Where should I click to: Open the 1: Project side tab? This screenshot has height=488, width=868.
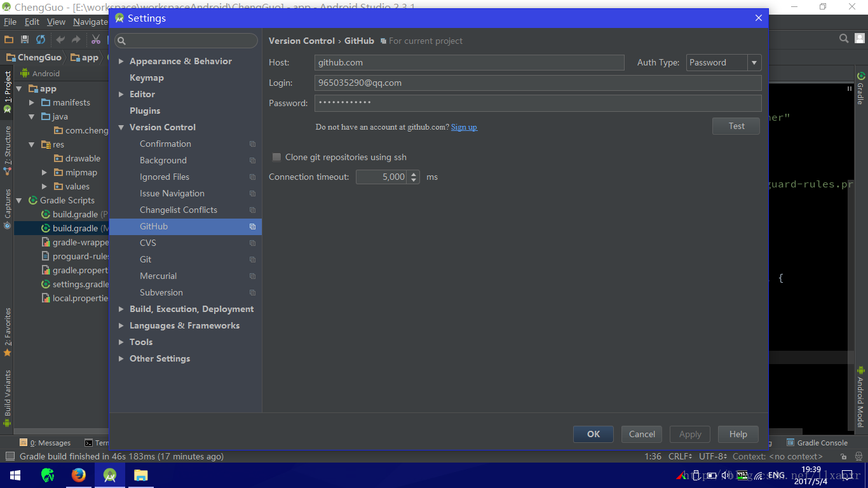[x=7, y=91]
